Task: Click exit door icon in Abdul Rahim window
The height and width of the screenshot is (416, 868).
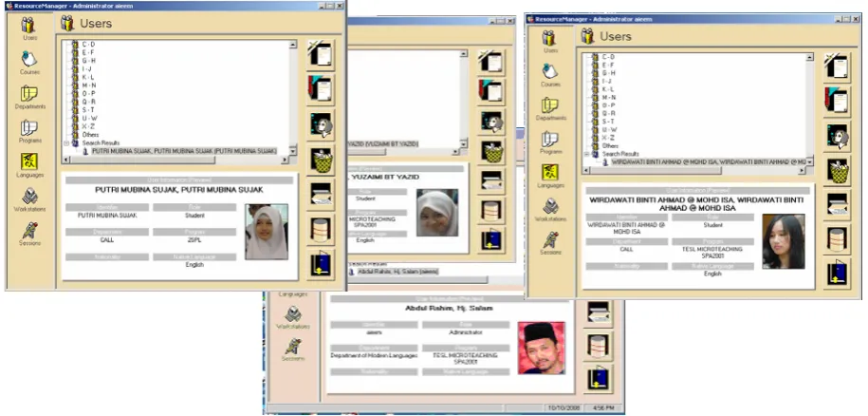Action: [x=598, y=378]
